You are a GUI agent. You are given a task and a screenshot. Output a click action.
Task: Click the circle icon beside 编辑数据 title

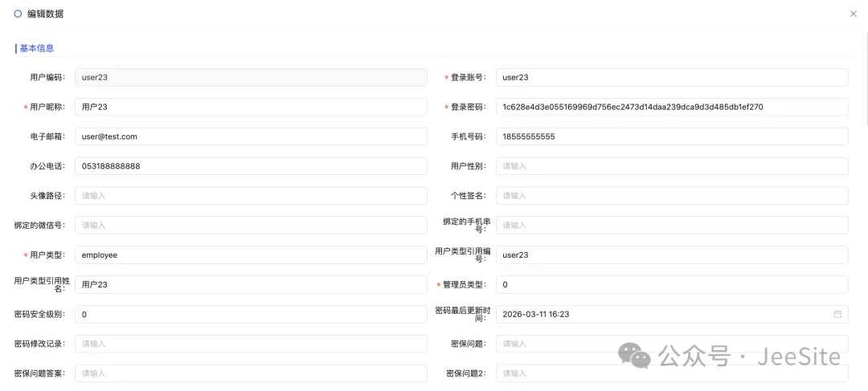(x=18, y=14)
